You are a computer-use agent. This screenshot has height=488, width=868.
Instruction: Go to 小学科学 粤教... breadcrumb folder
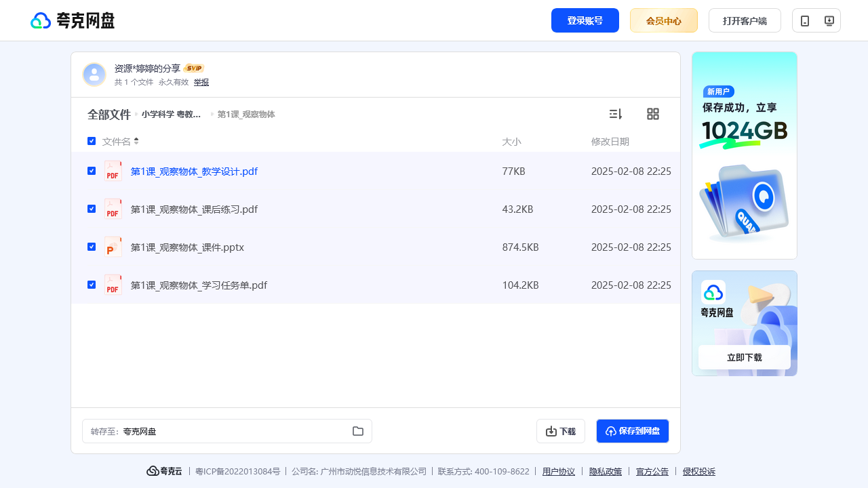(171, 115)
